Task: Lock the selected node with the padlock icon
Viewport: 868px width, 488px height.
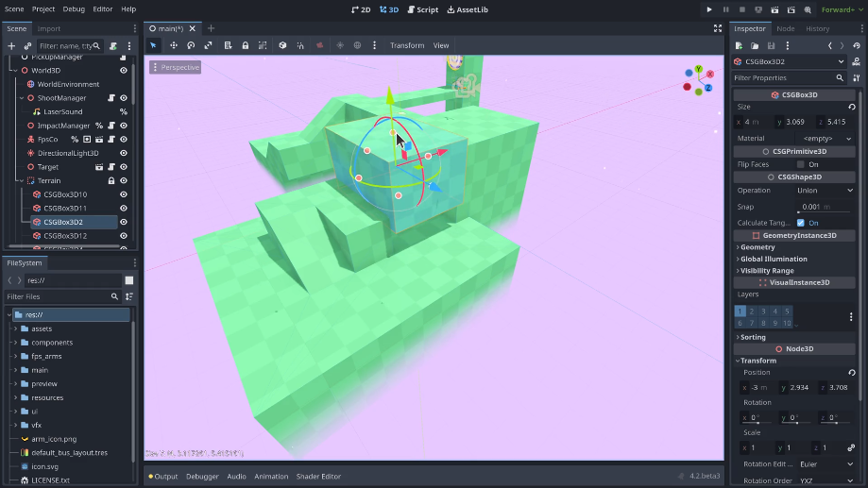Action: pyautogui.click(x=246, y=45)
